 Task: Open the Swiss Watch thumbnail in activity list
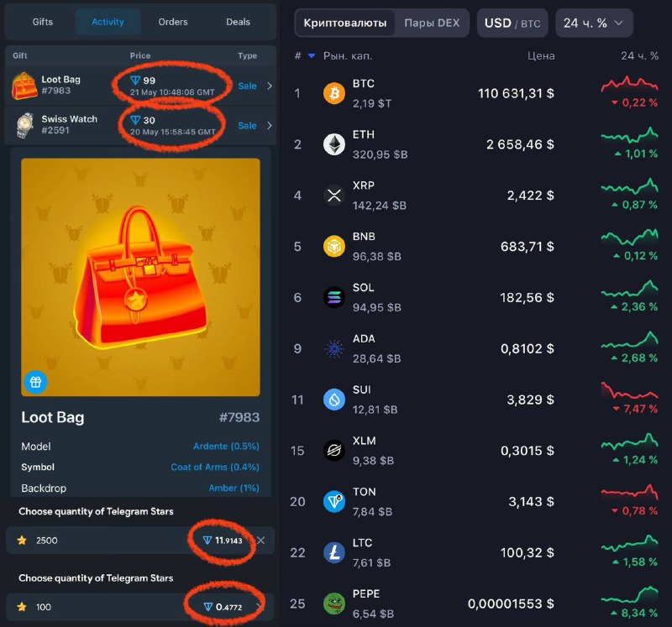25,125
